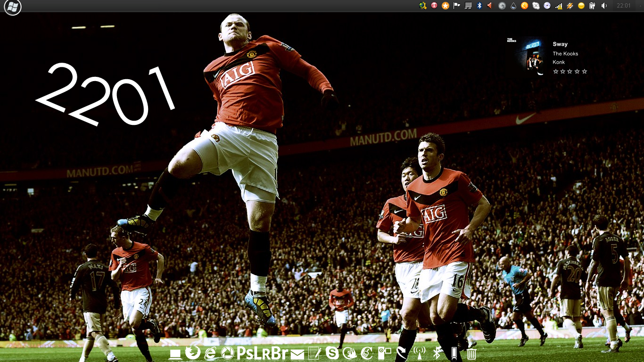Launch Skype from the dock

coord(332,353)
